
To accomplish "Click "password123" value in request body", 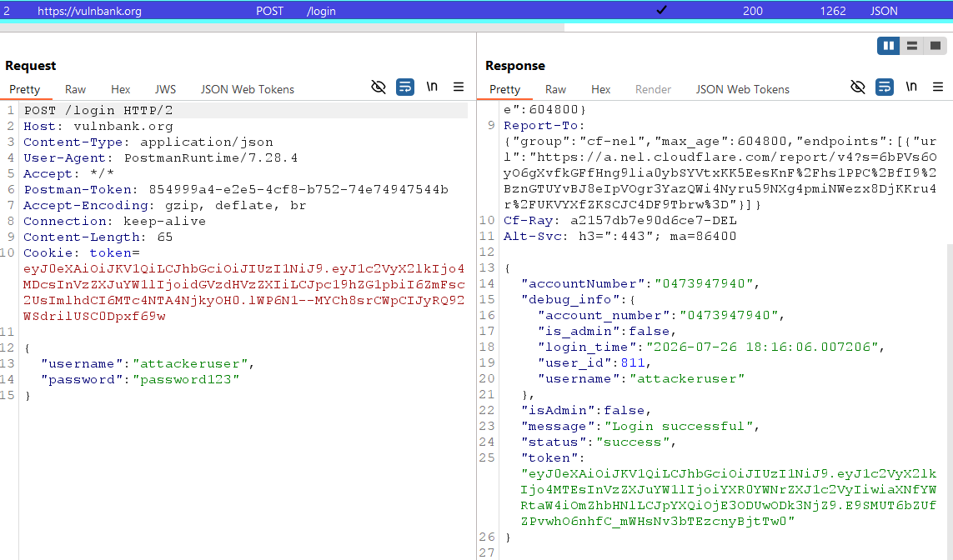I will point(186,380).
